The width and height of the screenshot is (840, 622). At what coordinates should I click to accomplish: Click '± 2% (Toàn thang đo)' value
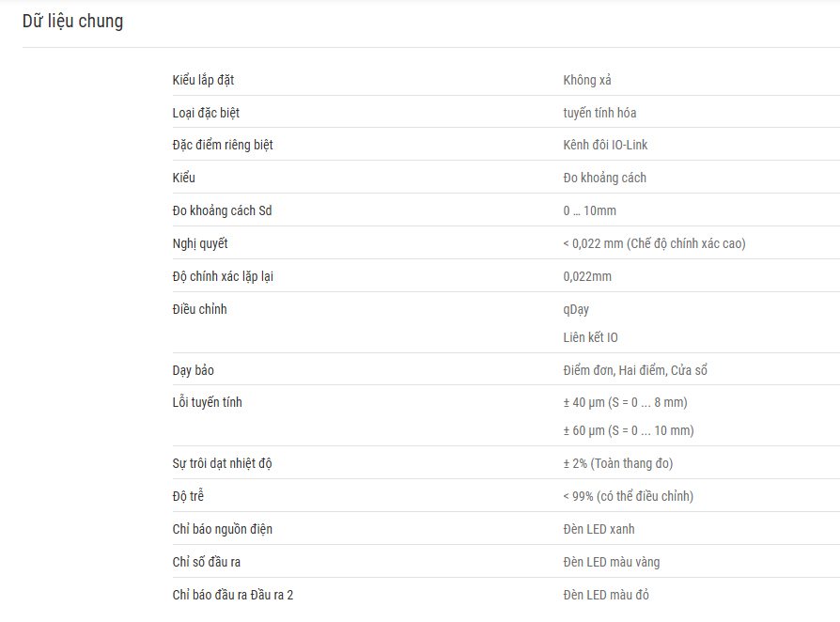point(617,463)
